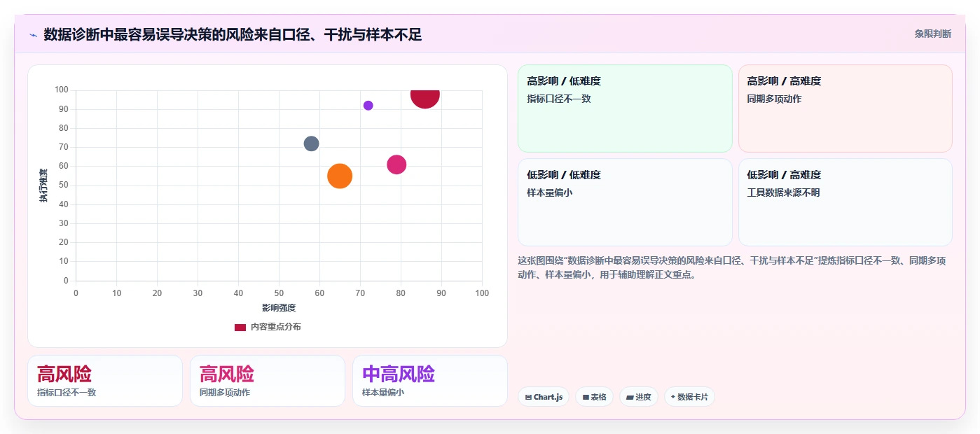
Task: Click the main title about 数据诊断 risks
Action: pyautogui.click(x=233, y=34)
